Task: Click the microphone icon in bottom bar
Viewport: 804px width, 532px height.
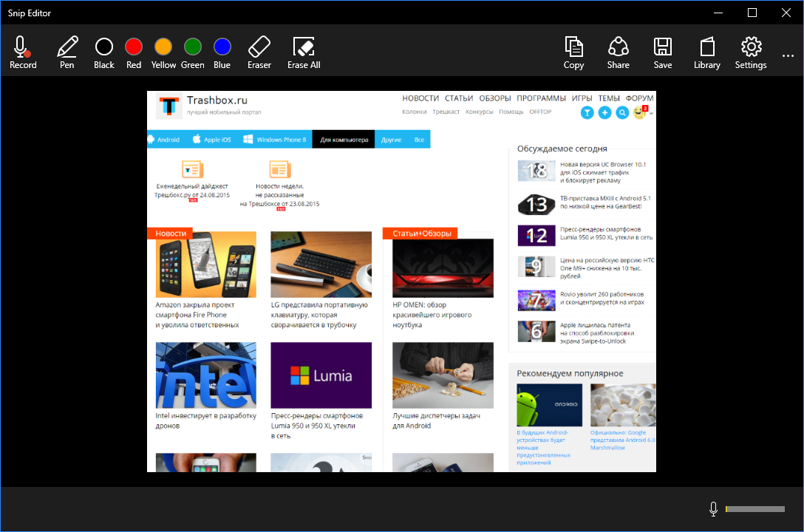Action: [x=713, y=509]
